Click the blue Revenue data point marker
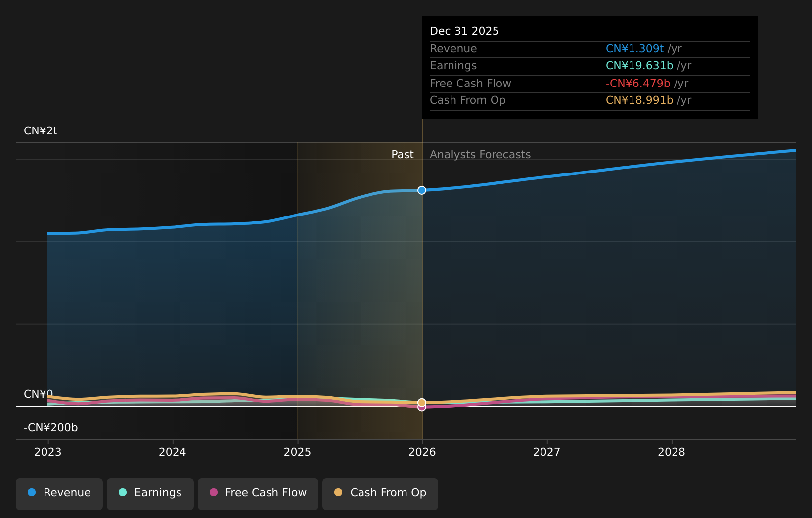Viewport: 812px width, 518px height. tap(422, 190)
